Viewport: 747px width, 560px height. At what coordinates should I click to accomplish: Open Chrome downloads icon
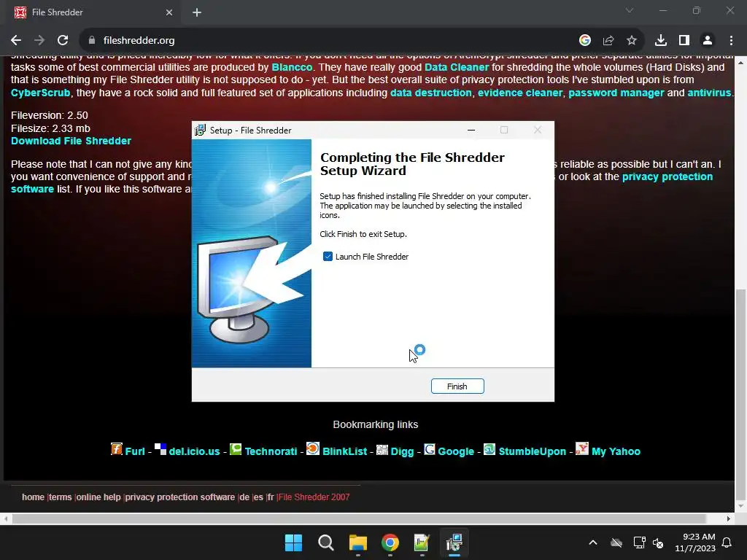click(661, 41)
